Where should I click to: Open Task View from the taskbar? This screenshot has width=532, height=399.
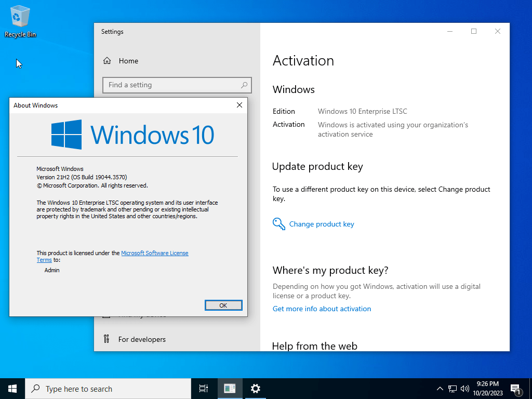point(204,389)
